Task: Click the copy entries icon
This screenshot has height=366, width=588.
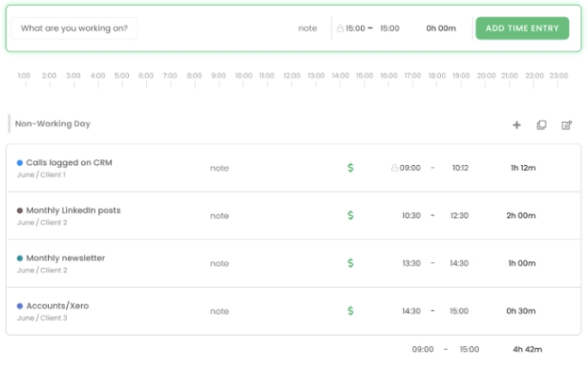Action: [541, 125]
